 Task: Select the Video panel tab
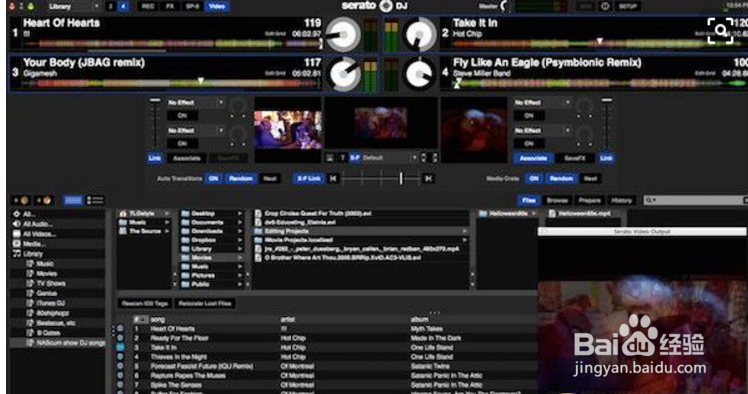(x=217, y=6)
